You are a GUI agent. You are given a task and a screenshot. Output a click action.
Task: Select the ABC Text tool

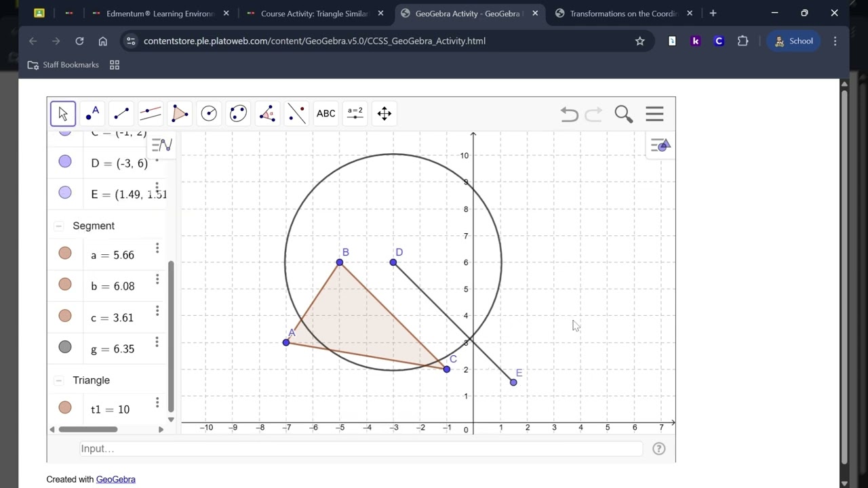pyautogui.click(x=325, y=113)
